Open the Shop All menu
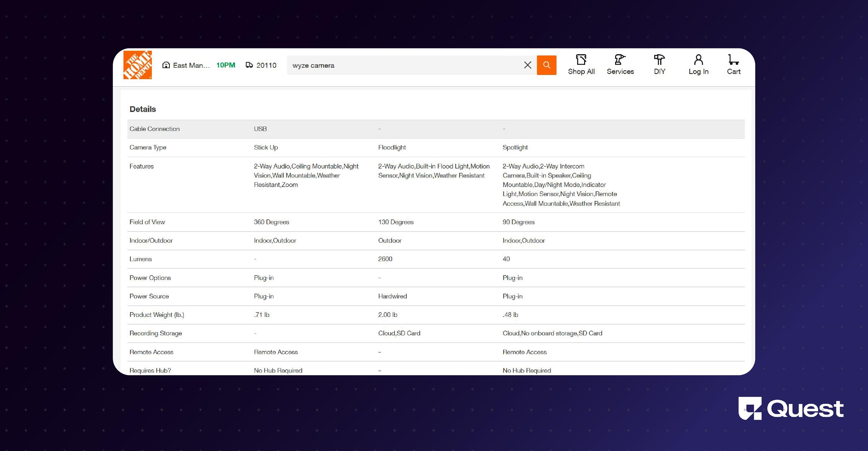 click(581, 65)
